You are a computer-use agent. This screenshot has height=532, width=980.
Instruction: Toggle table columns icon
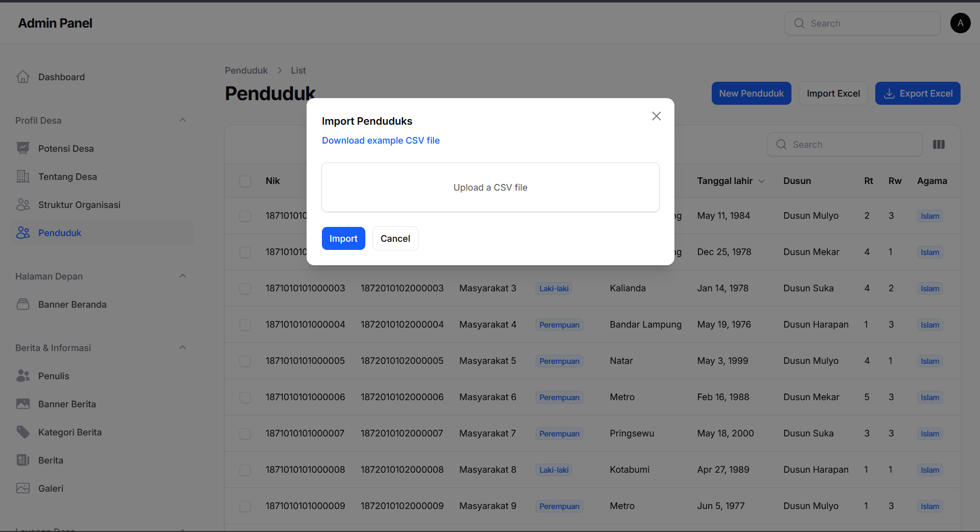coord(939,145)
